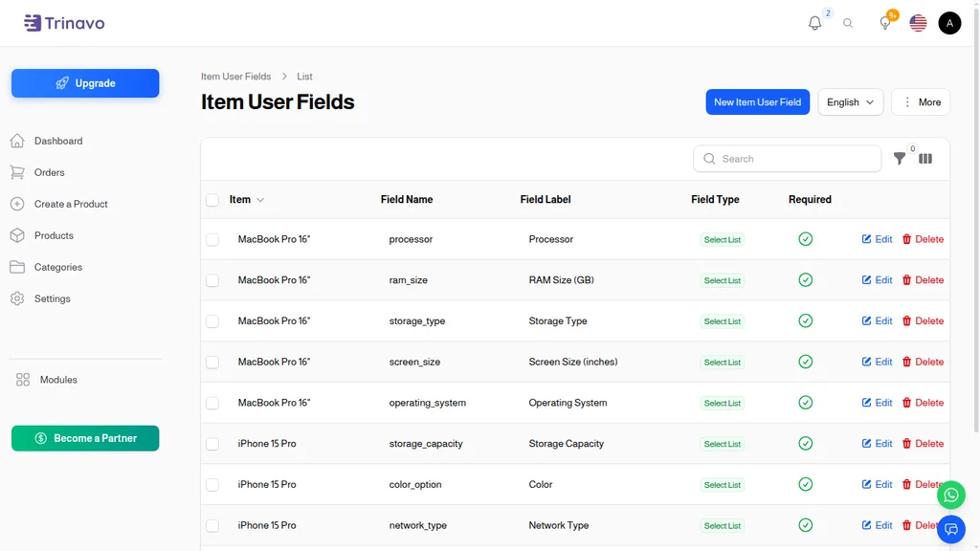Click the Categories folder icon
980x551 pixels.
tap(17, 267)
